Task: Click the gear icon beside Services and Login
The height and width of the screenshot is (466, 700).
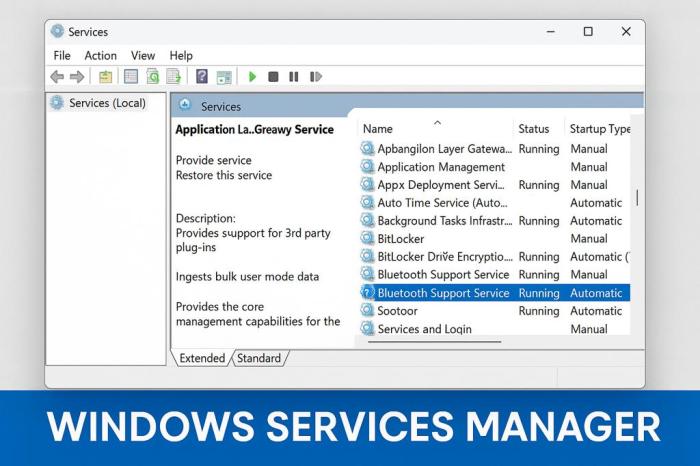Action: click(x=367, y=328)
